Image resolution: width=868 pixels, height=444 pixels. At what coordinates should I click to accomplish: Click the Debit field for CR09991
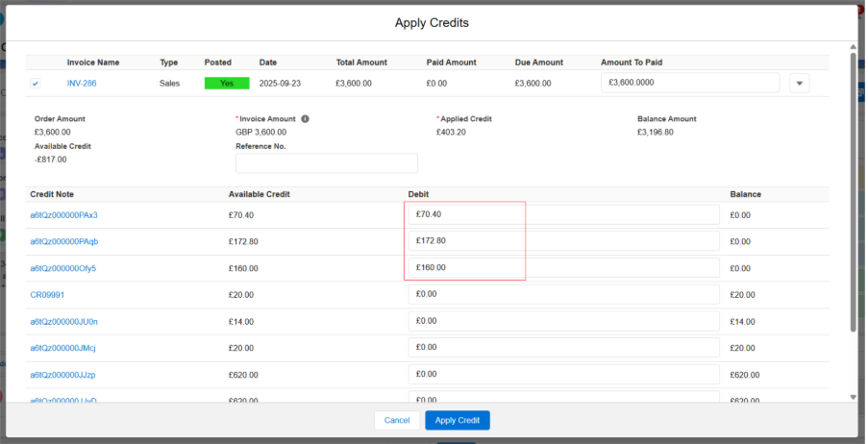(563, 294)
